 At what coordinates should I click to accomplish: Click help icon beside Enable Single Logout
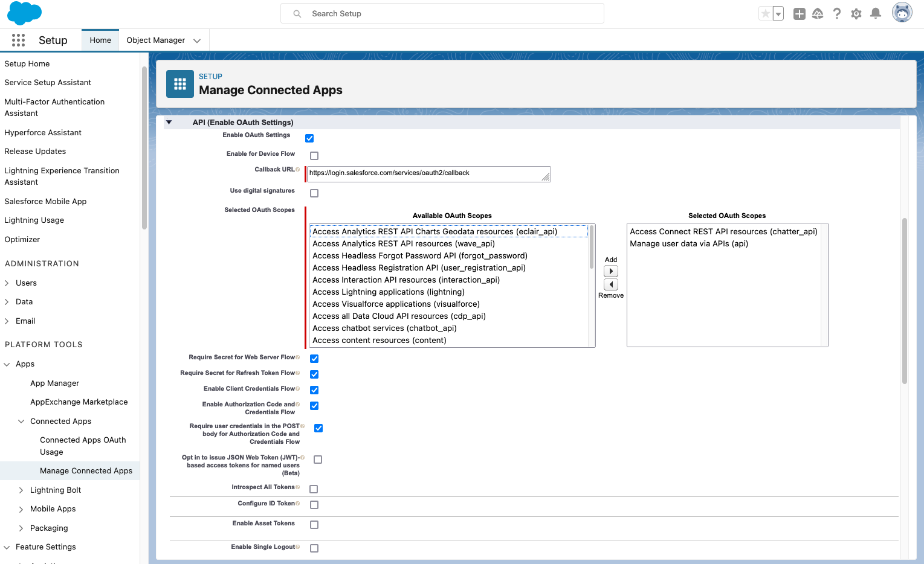297,547
